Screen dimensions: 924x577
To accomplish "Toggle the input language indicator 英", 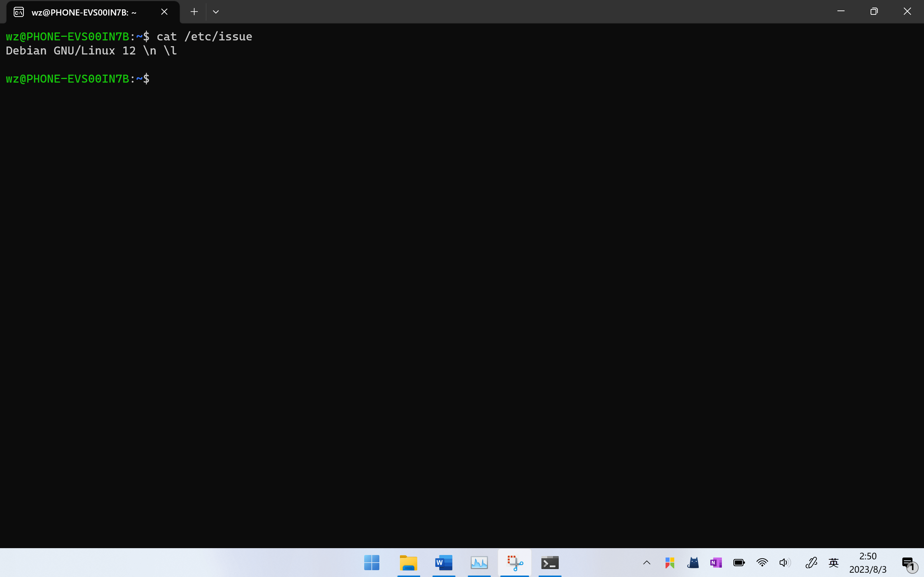I will pos(833,563).
